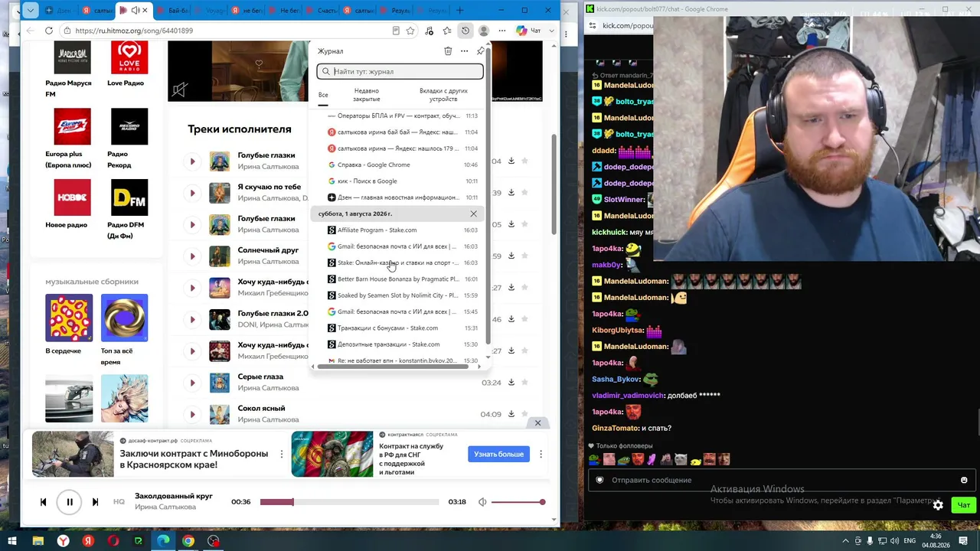Add this page to favorites star

(x=410, y=31)
